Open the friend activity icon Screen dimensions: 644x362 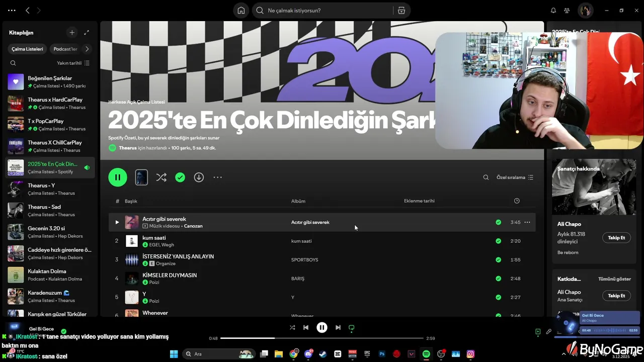click(567, 11)
